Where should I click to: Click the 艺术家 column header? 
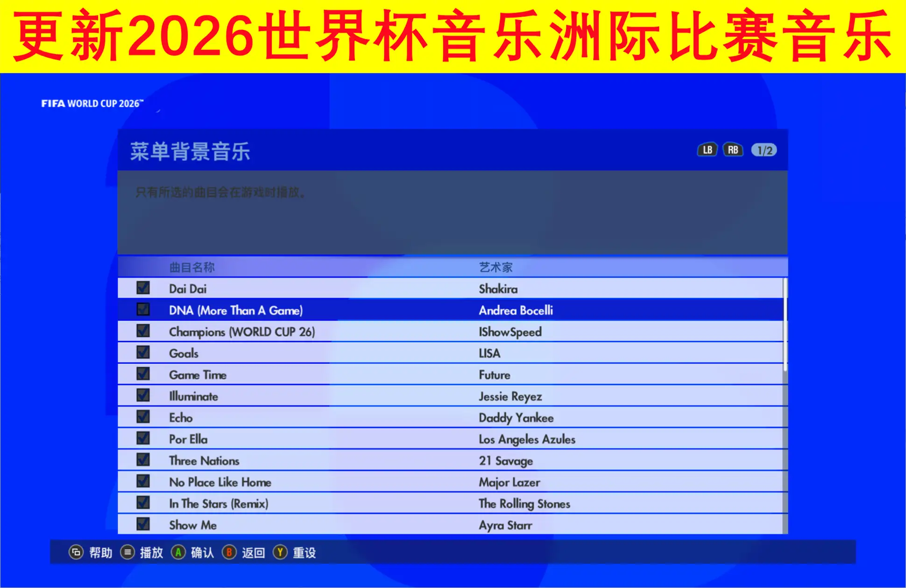(x=496, y=267)
